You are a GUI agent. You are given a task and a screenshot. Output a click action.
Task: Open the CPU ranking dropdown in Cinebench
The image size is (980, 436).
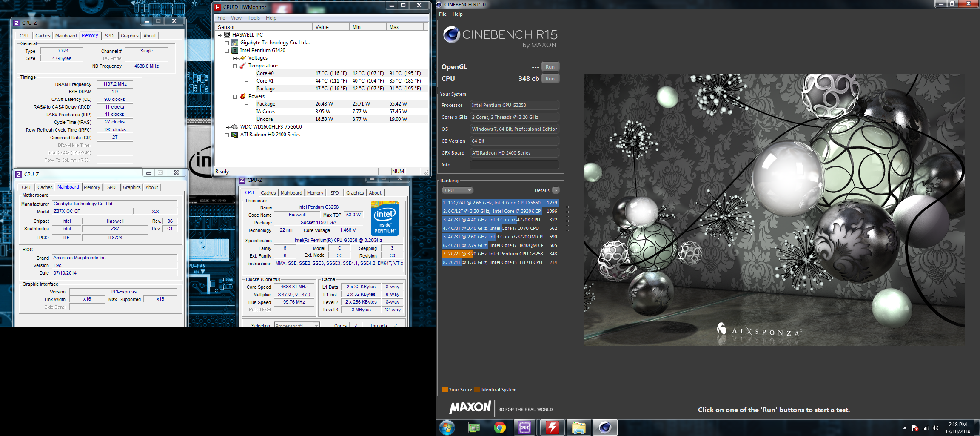pos(457,190)
